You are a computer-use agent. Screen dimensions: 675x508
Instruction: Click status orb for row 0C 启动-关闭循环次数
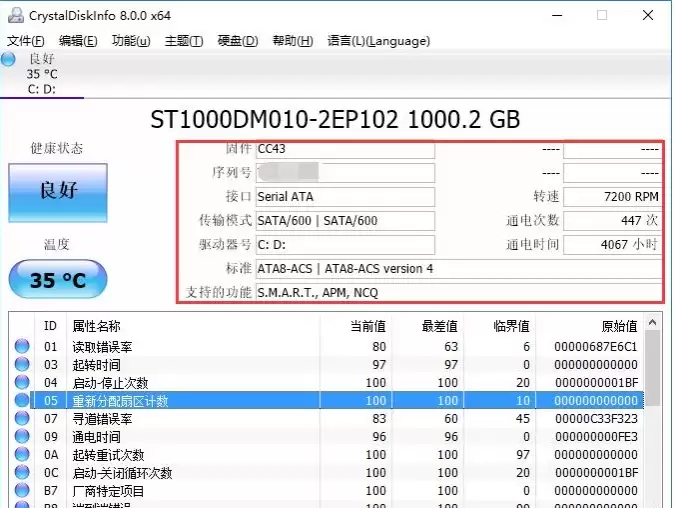[22, 472]
